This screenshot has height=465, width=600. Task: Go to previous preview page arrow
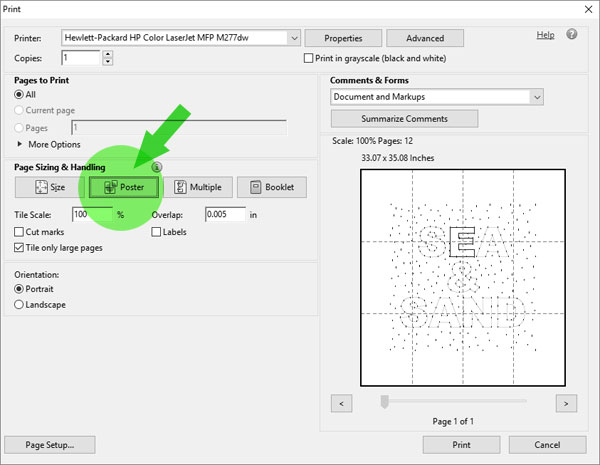[x=341, y=403]
